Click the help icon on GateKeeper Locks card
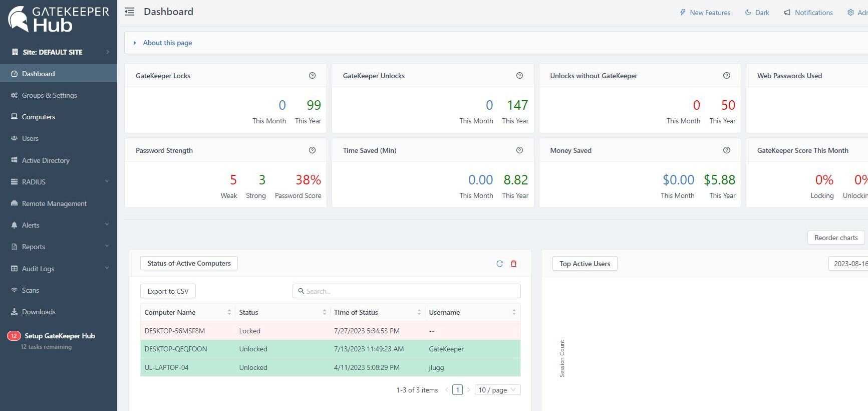 312,76
